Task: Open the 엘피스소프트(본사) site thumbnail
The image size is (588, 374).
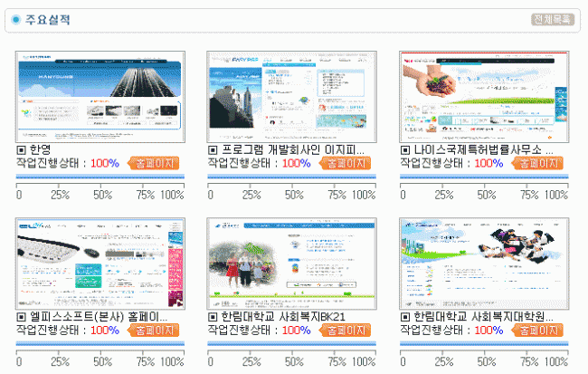Action: [100, 263]
